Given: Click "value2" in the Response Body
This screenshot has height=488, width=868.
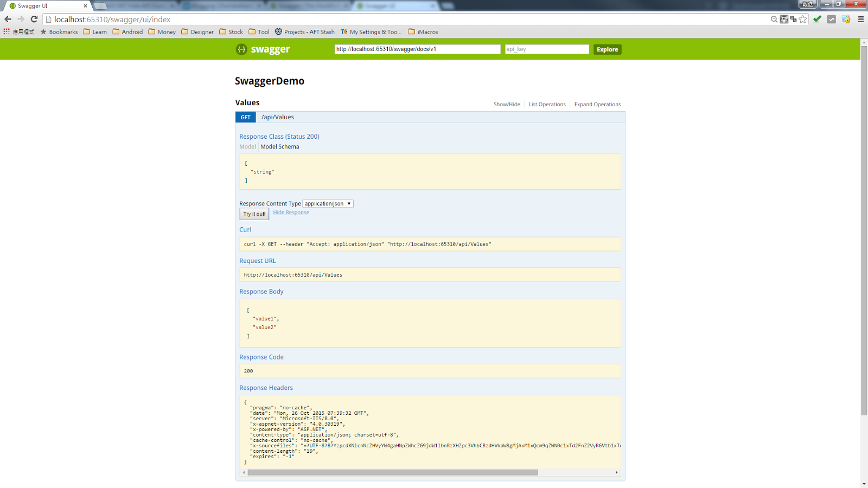Looking at the screenshot, I should pyautogui.click(x=264, y=328).
